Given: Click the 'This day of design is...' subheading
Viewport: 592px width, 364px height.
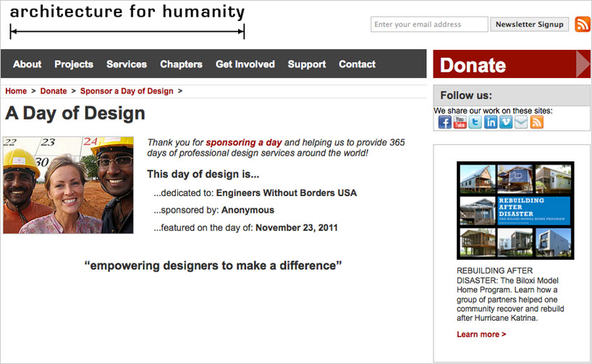Looking at the screenshot, I should [x=203, y=174].
